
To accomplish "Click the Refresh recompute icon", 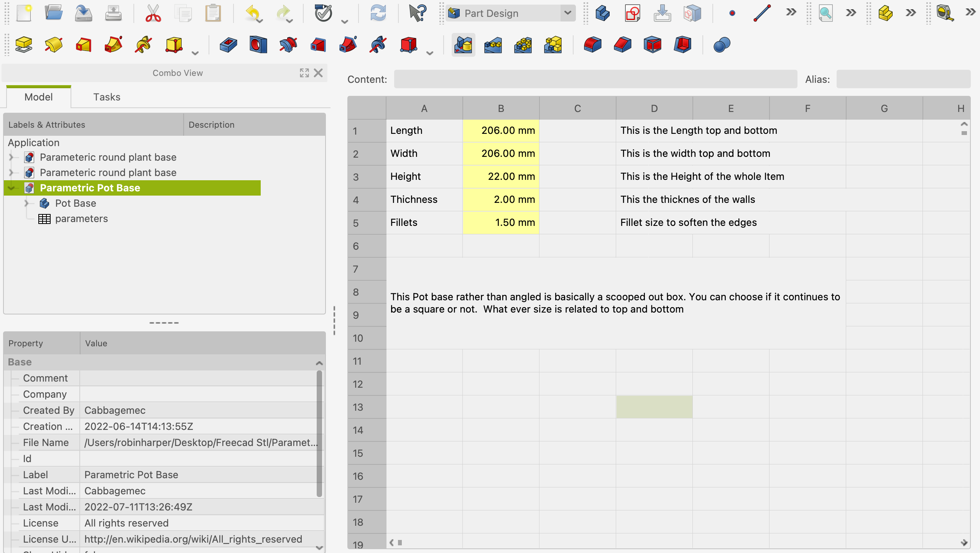I will pyautogui.click(x=378, y=13).
